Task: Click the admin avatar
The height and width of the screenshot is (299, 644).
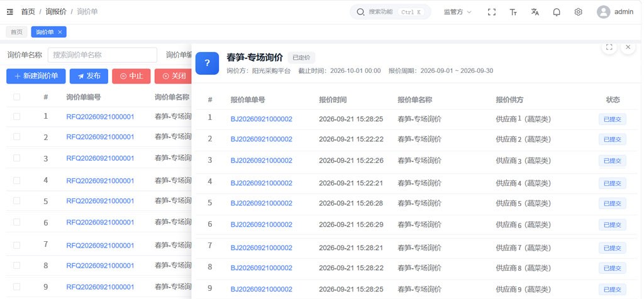Action: tap(603, 12)
